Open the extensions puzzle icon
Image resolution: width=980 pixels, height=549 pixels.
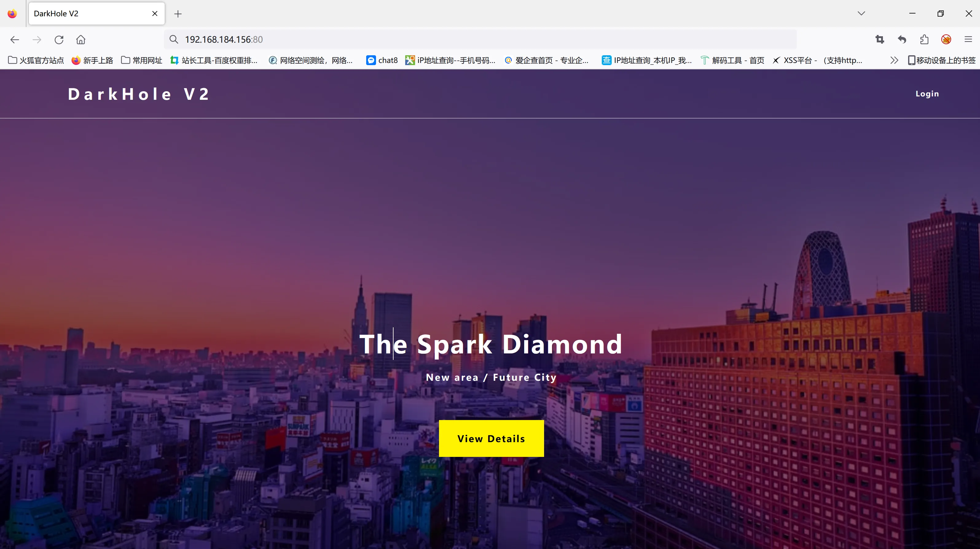tap(924, 40)
